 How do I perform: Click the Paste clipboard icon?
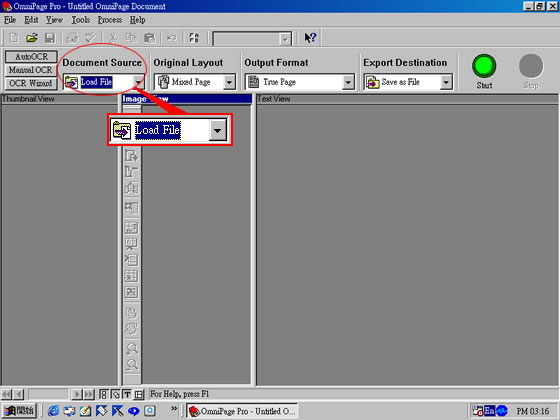[x=149, y=38]
